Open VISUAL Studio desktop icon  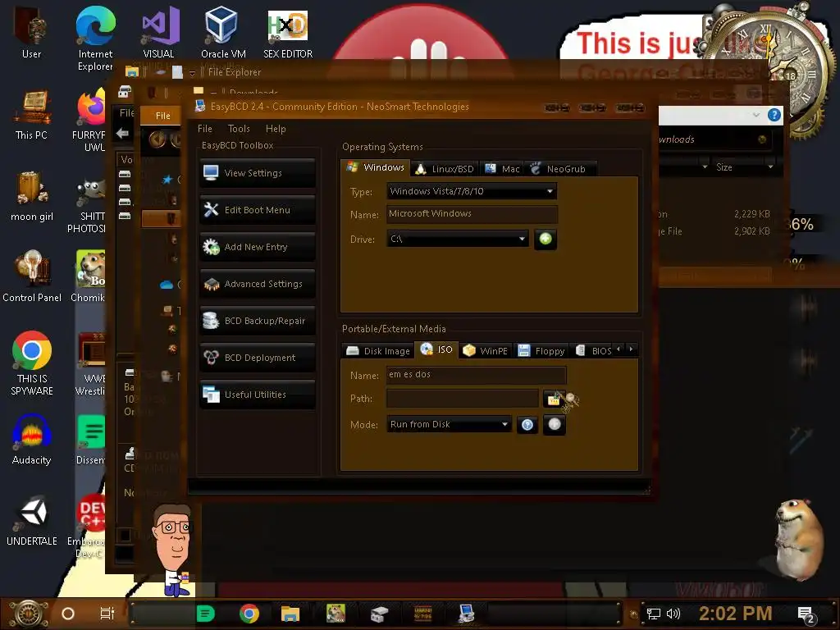click(158, 32)
